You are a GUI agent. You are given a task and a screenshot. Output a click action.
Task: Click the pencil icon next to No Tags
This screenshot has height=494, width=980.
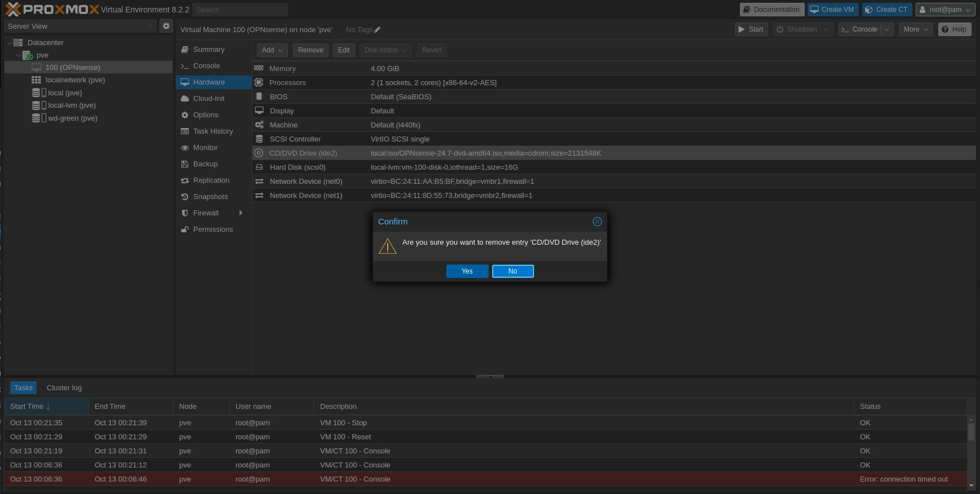378,30
